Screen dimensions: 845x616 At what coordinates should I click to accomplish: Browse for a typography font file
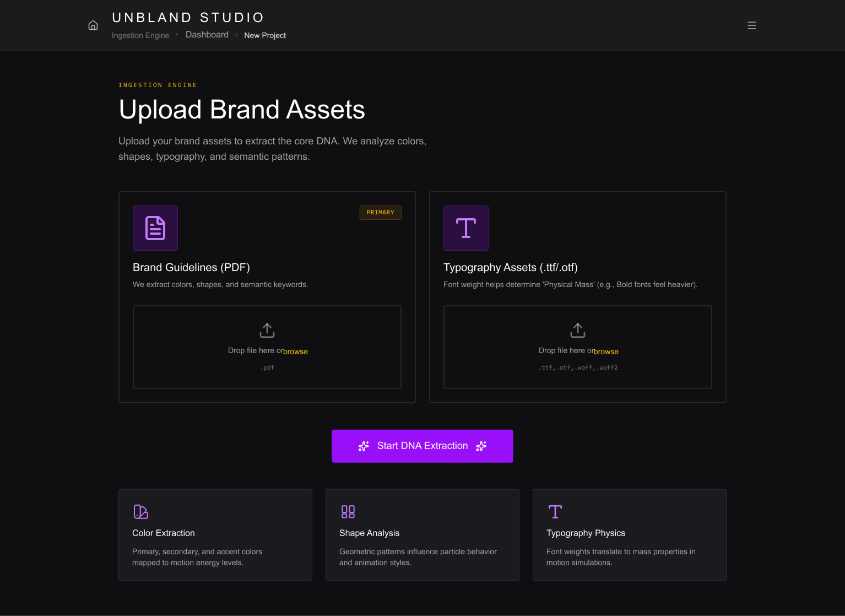pos(606,352)
